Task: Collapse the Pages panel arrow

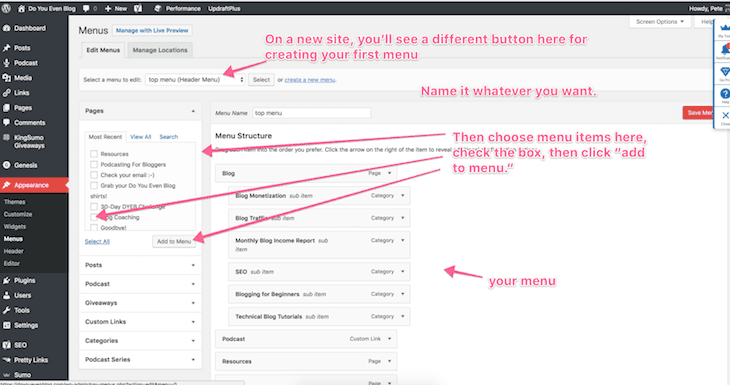Action: 193,111
